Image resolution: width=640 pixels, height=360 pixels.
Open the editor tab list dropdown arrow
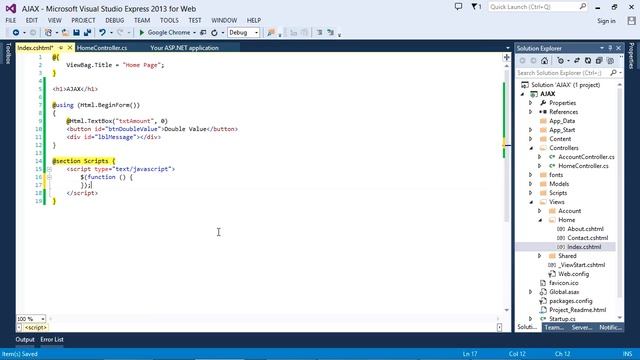coord(508,48)
